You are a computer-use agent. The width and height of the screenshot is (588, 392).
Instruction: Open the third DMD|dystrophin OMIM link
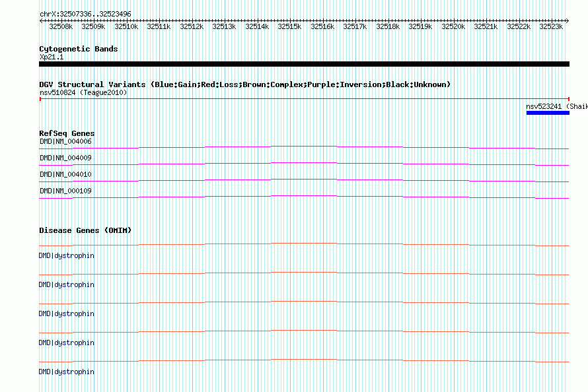66,313
